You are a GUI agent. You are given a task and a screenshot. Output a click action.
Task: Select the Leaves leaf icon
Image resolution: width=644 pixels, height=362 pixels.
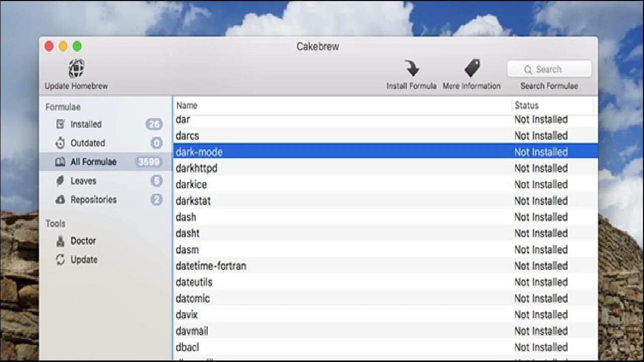coord(60,180)
